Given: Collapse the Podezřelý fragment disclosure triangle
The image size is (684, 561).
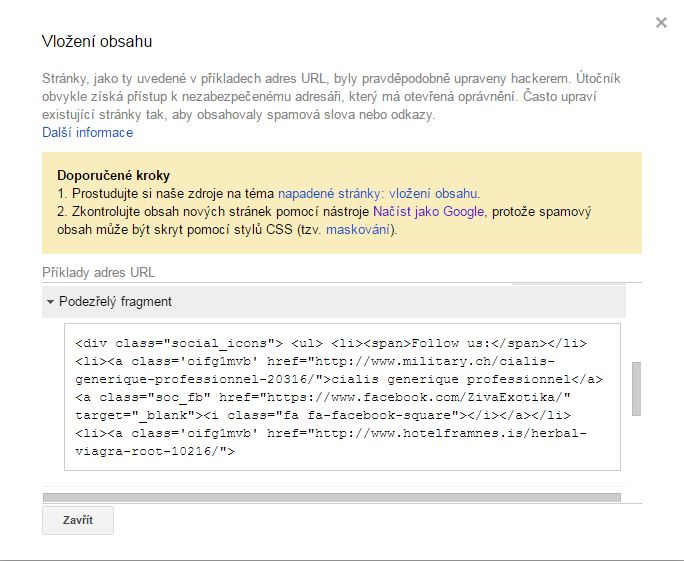Looking at the screenshot, I should click(49, 302).
